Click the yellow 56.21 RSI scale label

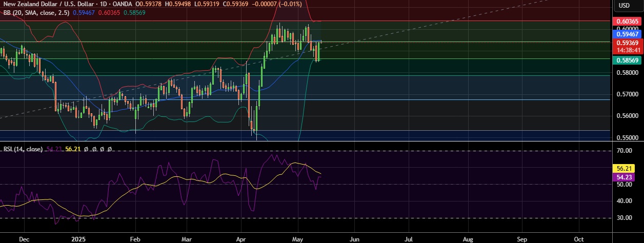[623, 168]
